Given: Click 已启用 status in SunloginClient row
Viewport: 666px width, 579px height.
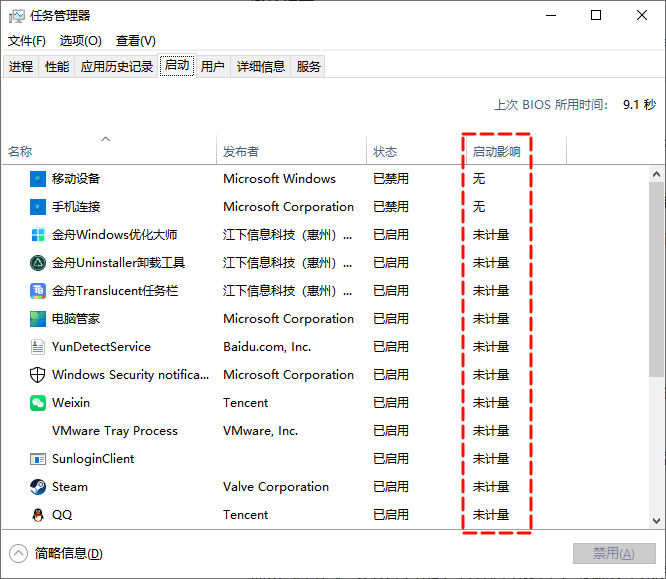Looking at the screenshot, I should pos(391,459).
